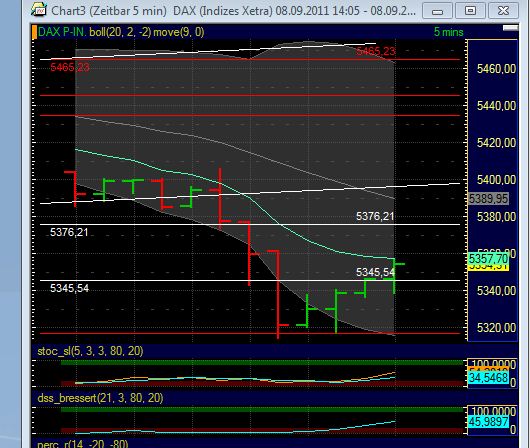Click the grey 5389,95 price tag
The height and width of the screenshot is (448, 530).
(x=488, y=199)
